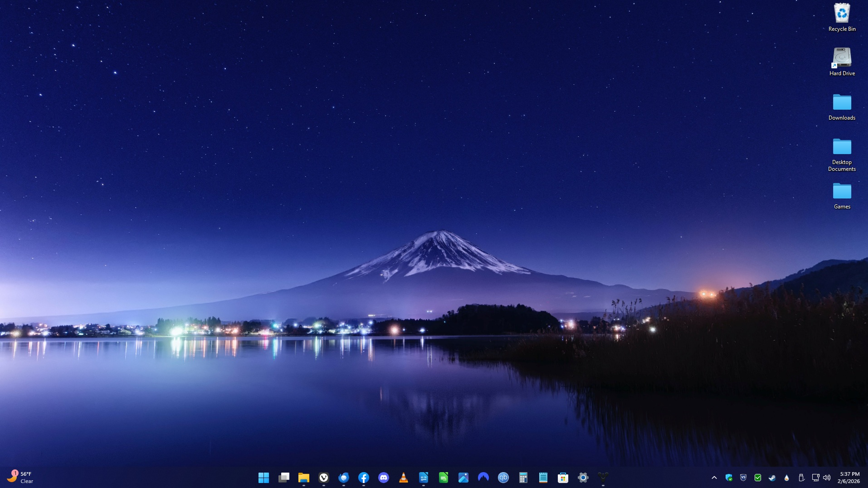Open the Microsoft Store

pos(563,477)
